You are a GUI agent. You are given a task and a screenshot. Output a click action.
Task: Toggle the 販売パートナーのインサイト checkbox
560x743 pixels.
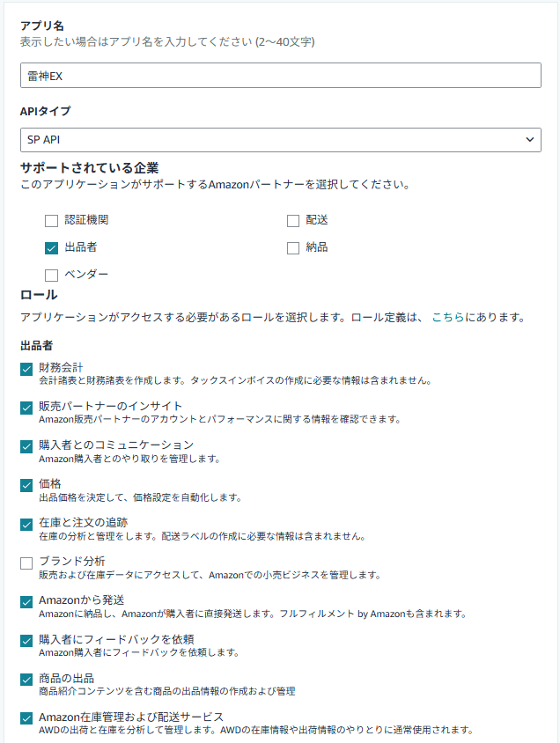pyautogui.click(x=26, y=408)
